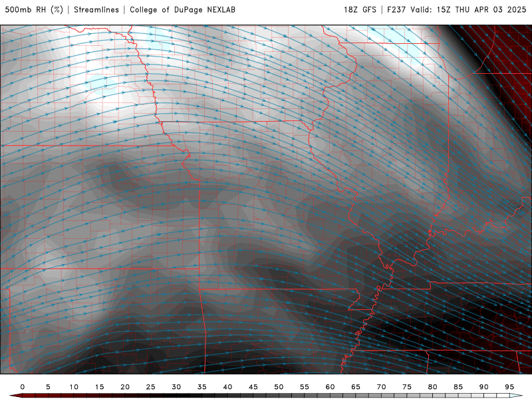The height and width of the screenshot is (399, 532).
Task: Select the '10' label on the color scale
Action: coord(74,387)
